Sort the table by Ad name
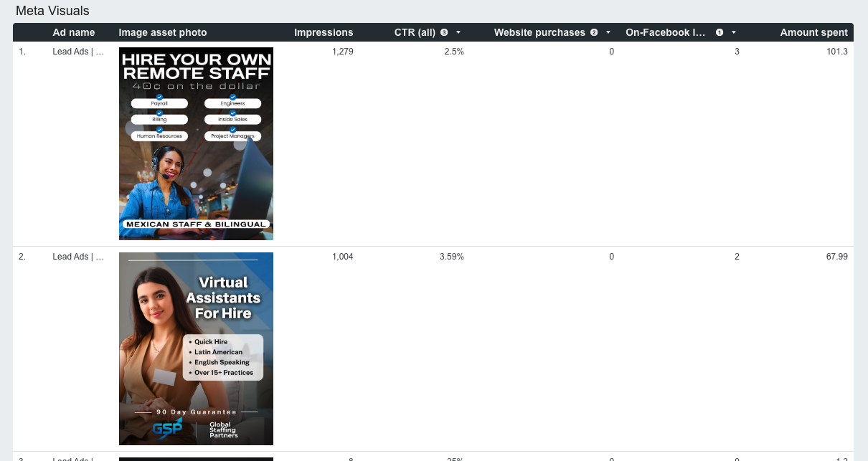 [x=74, y=32]
